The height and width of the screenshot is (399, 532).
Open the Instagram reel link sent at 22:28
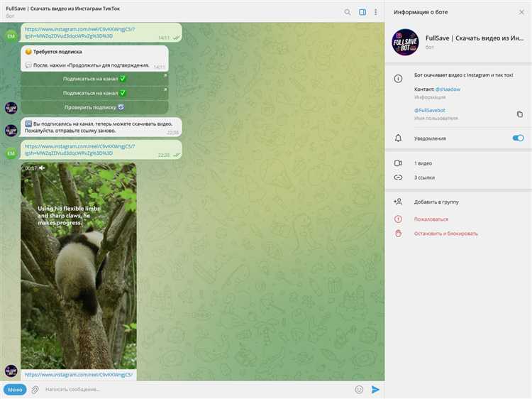coord(79,150)
